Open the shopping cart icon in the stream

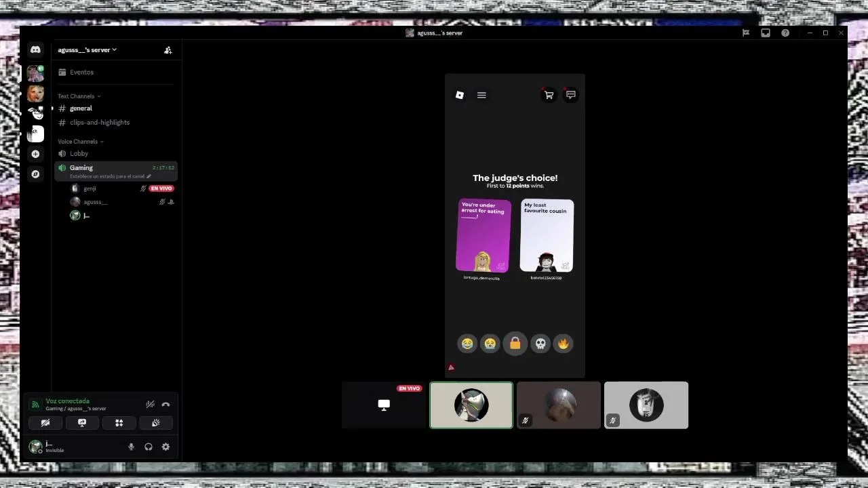(549, 95)
